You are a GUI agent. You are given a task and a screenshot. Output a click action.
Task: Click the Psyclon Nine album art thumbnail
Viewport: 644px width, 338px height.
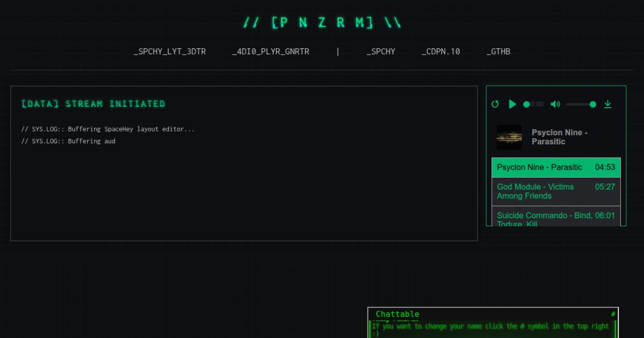pyautogui.click(x=509, y=137)
